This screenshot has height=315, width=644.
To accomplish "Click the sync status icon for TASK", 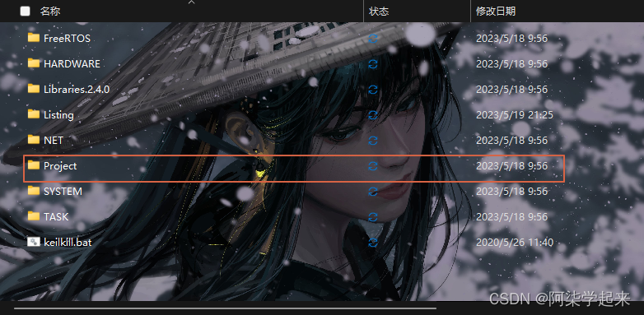I will 373,216.
